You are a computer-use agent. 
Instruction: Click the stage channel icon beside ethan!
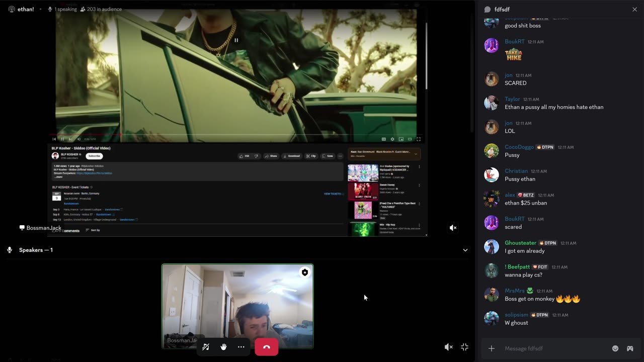coord(11,9)
